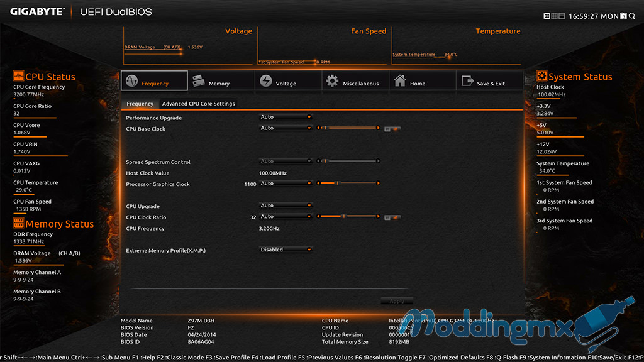
Task: Click the +12V reading 12.024V
Action: click(547, 151)
